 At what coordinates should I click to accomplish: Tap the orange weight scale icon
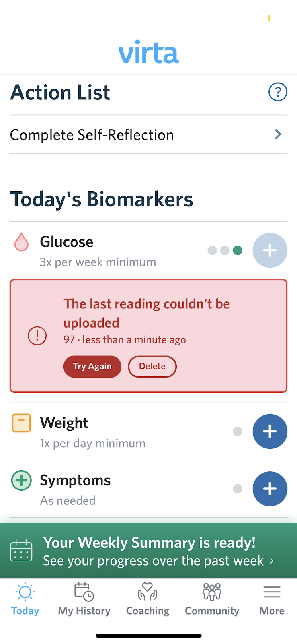coord(21,423)
